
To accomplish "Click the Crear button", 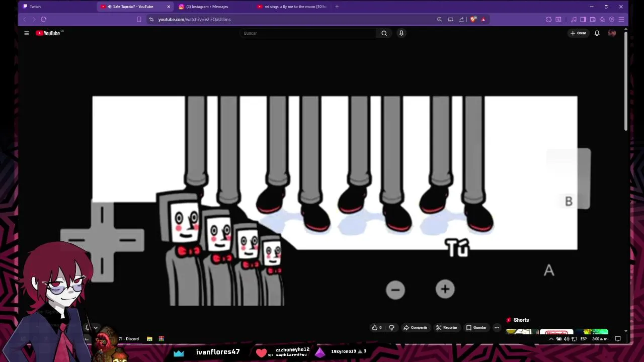I will point(578,33).
